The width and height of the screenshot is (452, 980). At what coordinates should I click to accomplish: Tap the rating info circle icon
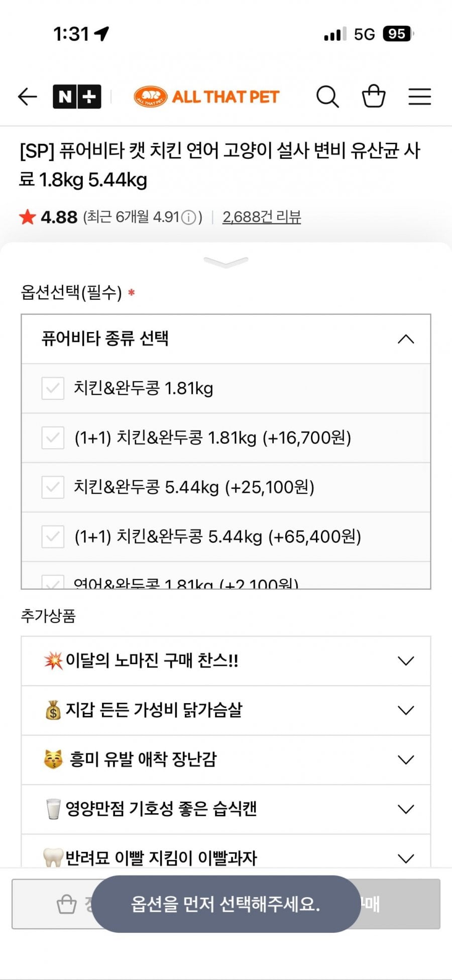[x=188, y=217]
